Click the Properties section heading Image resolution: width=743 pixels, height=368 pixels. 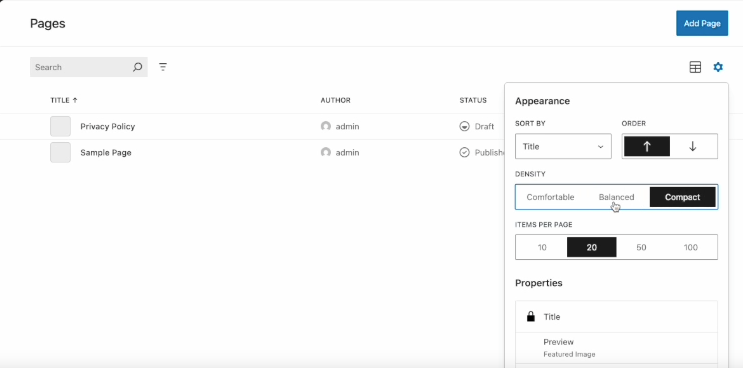(x=539, y=283)
